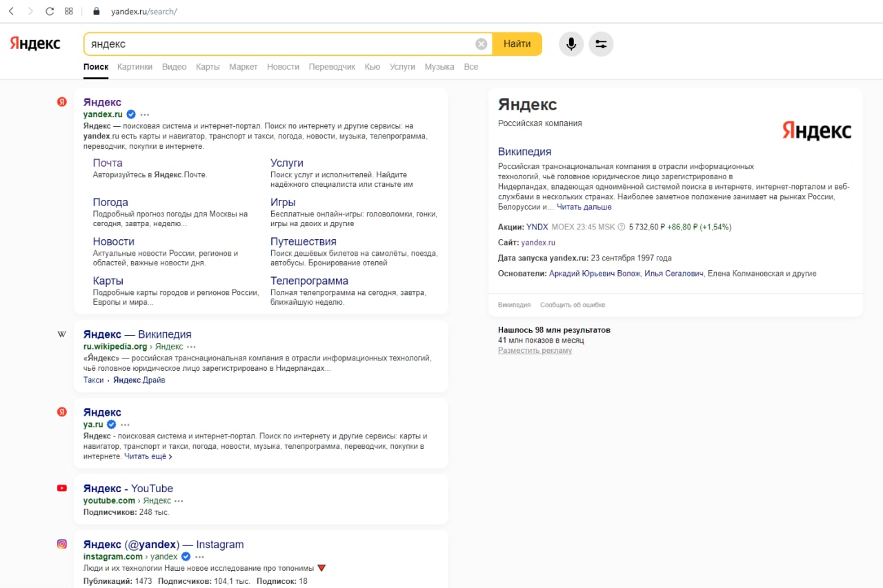Open the speed dial grid icon

(x=69, y=11)
